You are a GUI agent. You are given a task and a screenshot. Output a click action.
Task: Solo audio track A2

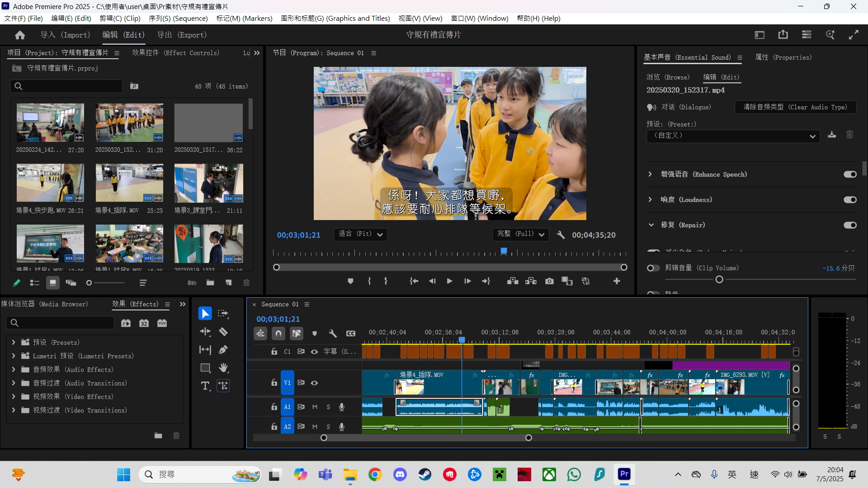coord(328,427)
